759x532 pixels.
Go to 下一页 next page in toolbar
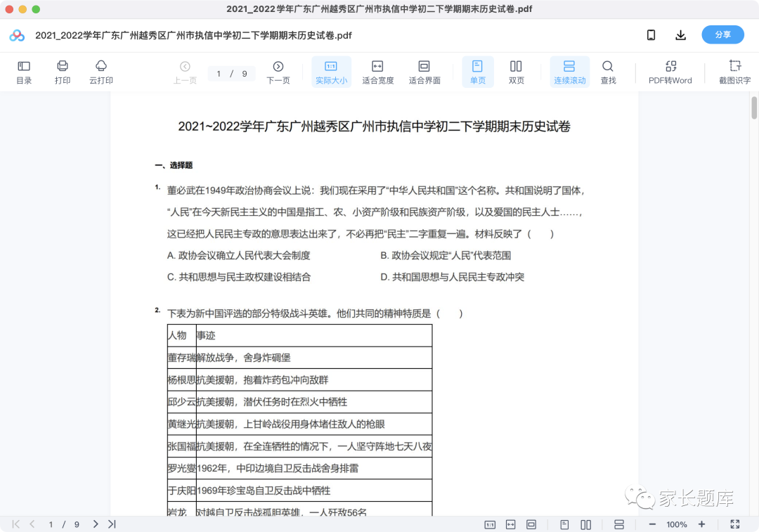pyautogui.click(x=278, y=72)
